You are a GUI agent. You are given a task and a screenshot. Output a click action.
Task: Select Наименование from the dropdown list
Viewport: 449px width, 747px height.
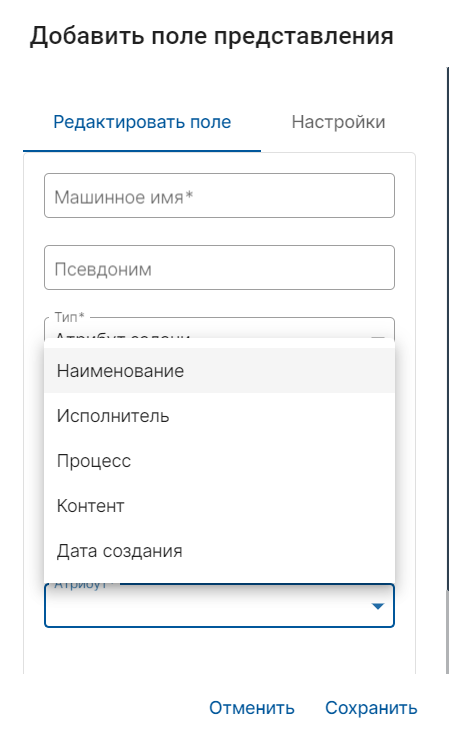(x=219, y=371)
